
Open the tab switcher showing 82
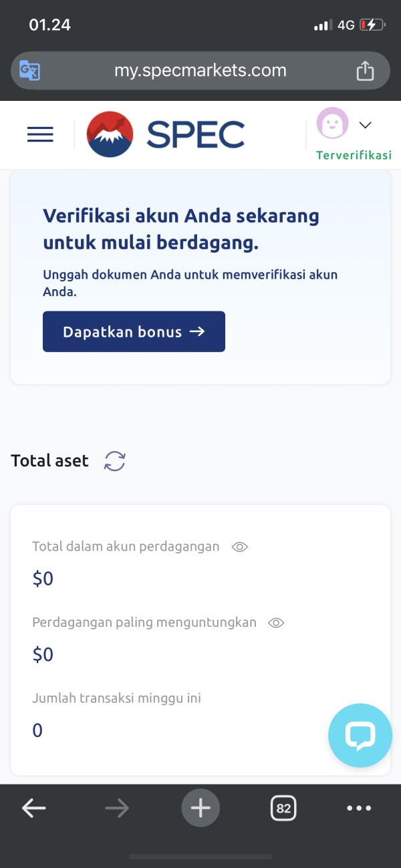(x=283, y=809)
